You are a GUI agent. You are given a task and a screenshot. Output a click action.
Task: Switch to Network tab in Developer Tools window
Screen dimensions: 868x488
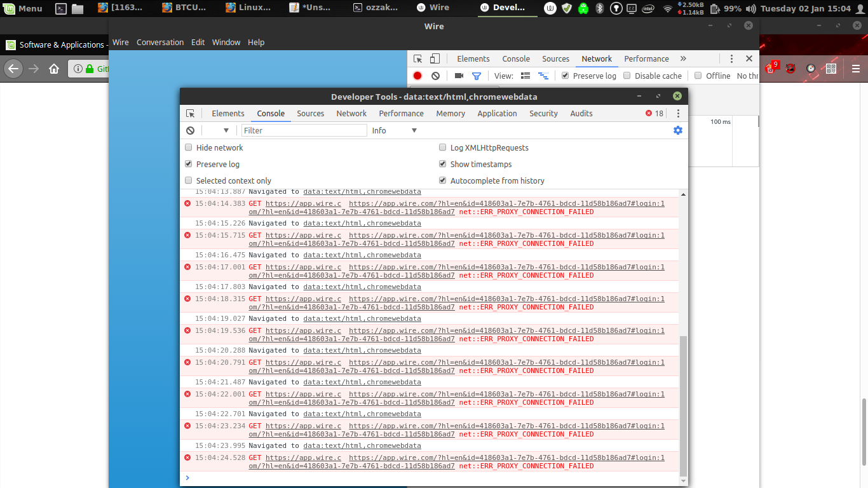coord(351,114)
